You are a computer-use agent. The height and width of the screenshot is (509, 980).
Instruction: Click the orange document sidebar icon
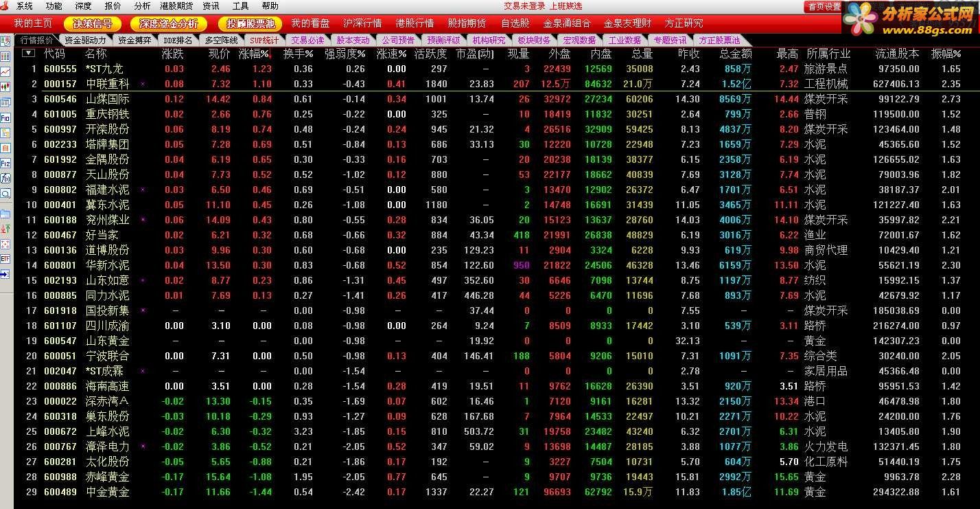pyautogui.click(x=5, y=148)
